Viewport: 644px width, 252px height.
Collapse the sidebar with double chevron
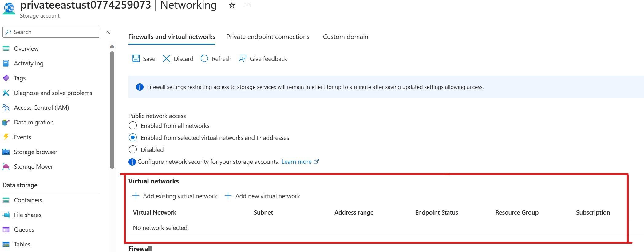coord(108,32)
